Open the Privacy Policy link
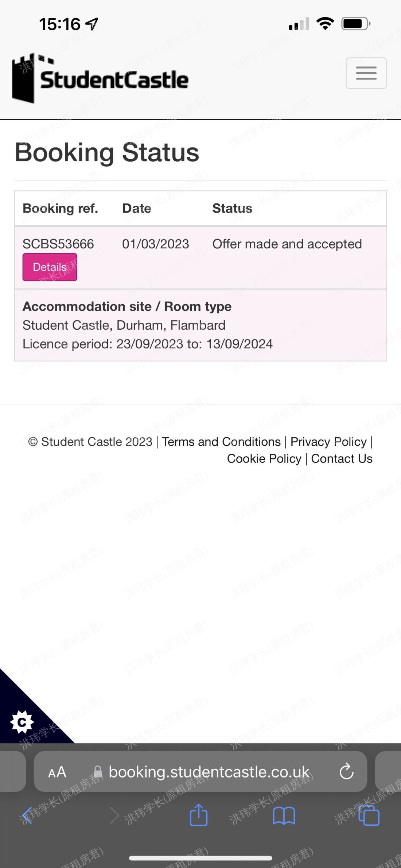This screenshot has width=401, height=868. [328, 442]
